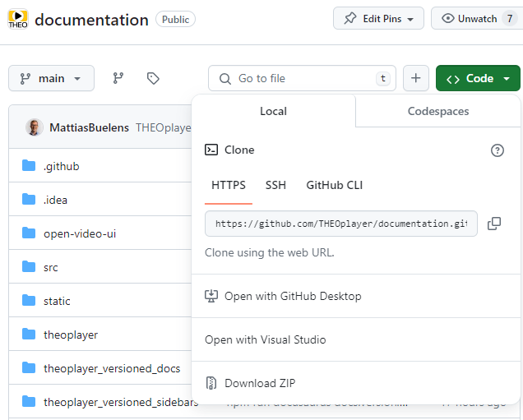Viewport: 523px width, 420px height.
Task: Open MattiasBuelens profile link
Action: 89,127
